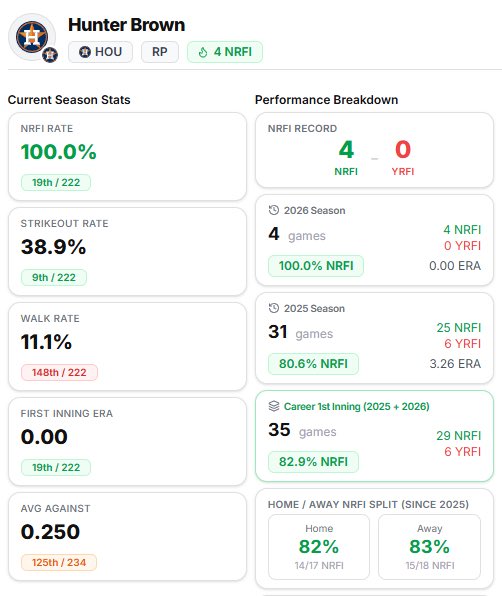Click the 148th / 222 rank badge
Screen dimensions: 502x596
[59, 372]
